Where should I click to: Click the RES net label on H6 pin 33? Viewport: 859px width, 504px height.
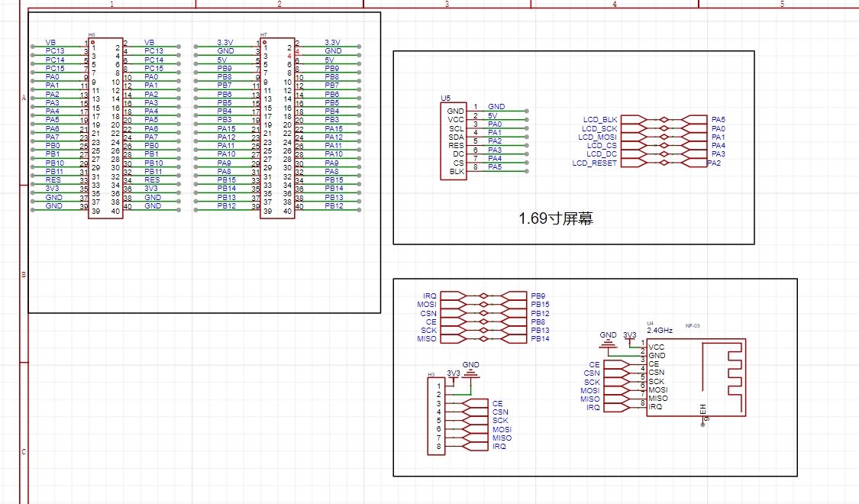pos(53,180)
